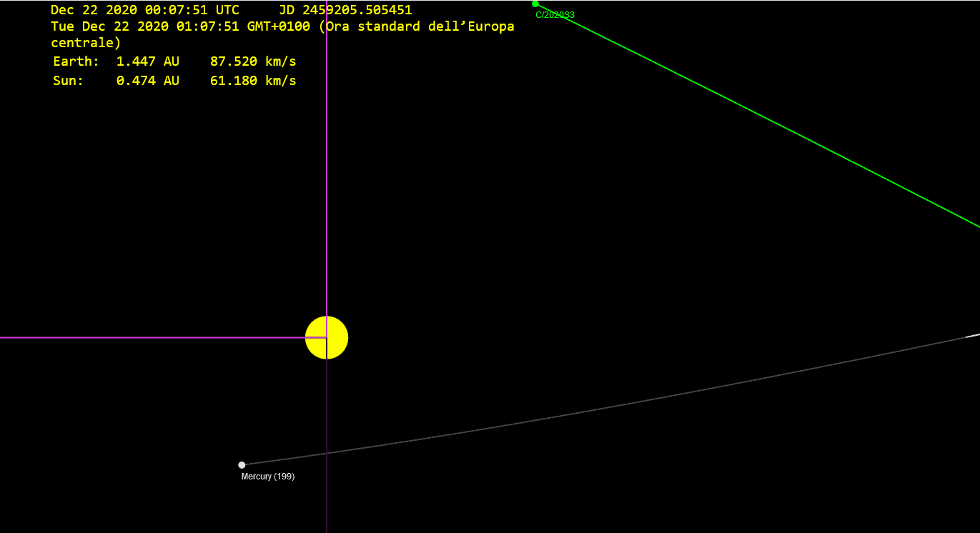The image size is (980, 533).
Task: Click the C/2020S3 comet label
Action: (555, 15)
